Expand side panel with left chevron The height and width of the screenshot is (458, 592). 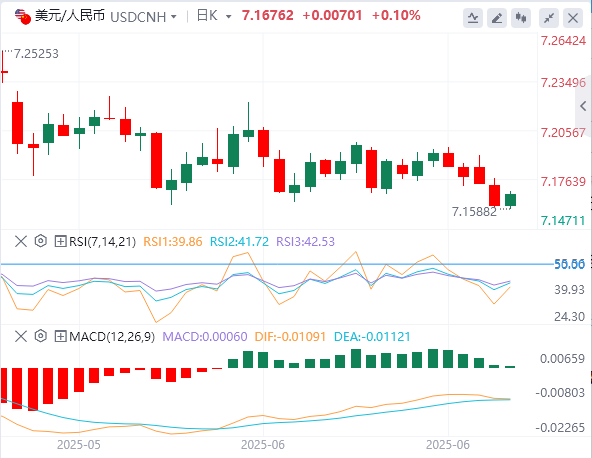(583, 106)
